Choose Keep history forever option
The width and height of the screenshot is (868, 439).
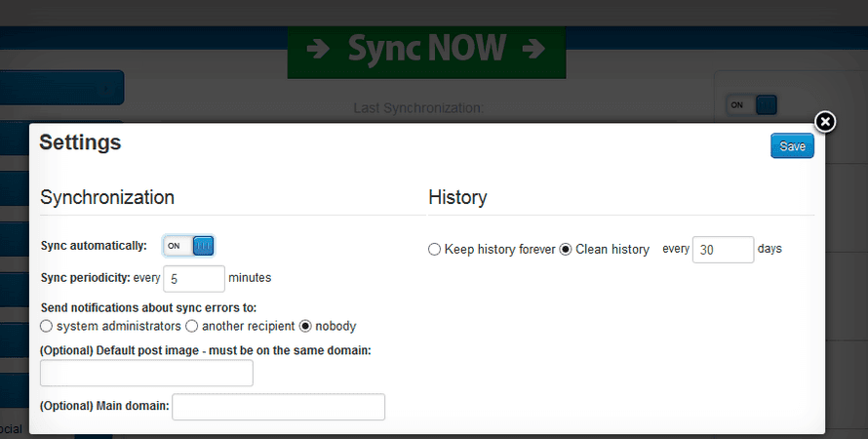tap(434, 250)
